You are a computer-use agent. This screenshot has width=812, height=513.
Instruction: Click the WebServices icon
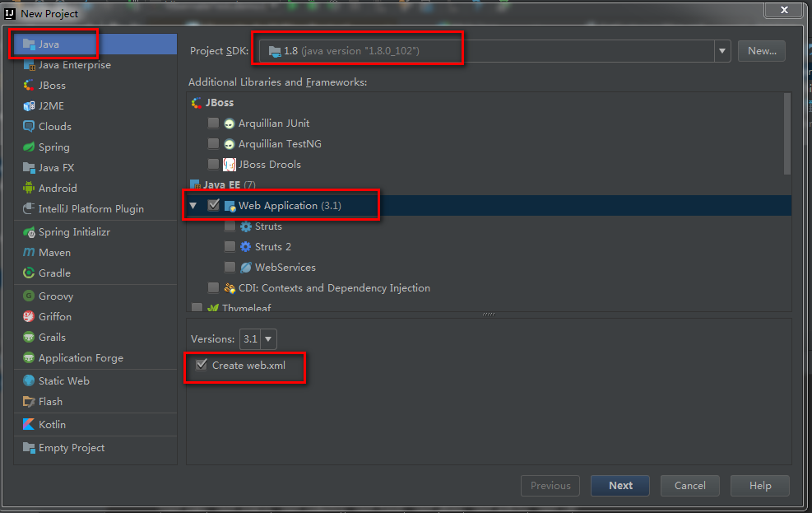coord(246,268)
